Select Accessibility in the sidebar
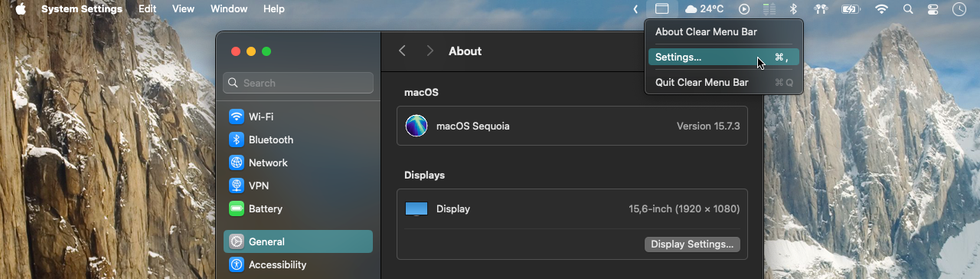The width and height of the screenshot is (980, 279). [298, 264]
